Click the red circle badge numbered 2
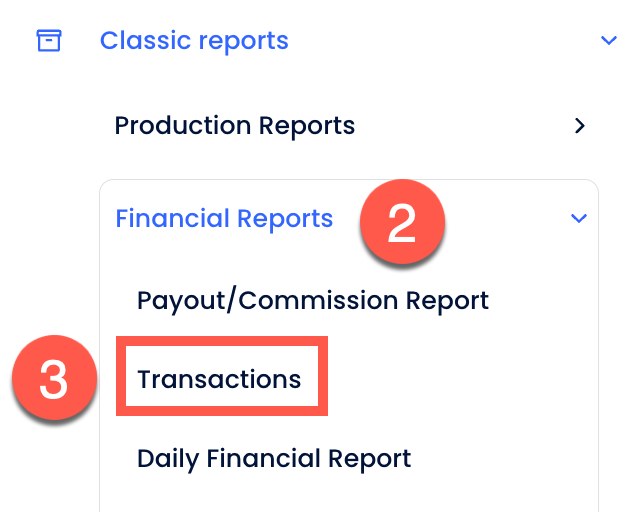 (401, 224)
